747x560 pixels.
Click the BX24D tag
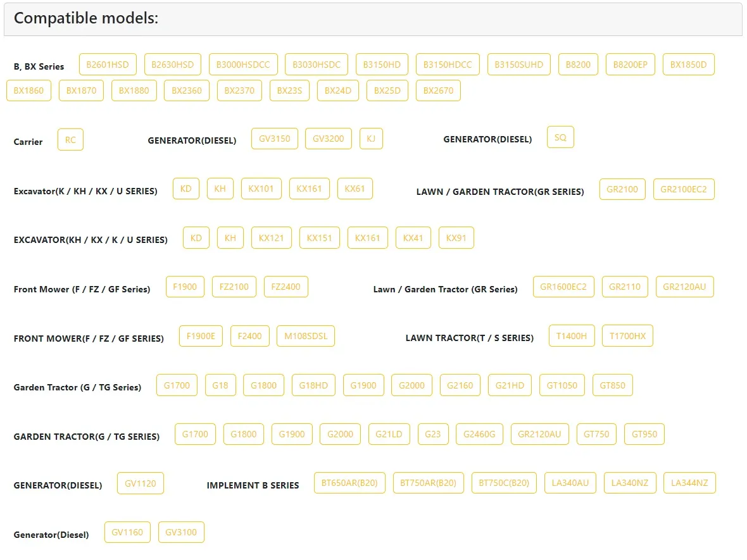coord(338,90)
